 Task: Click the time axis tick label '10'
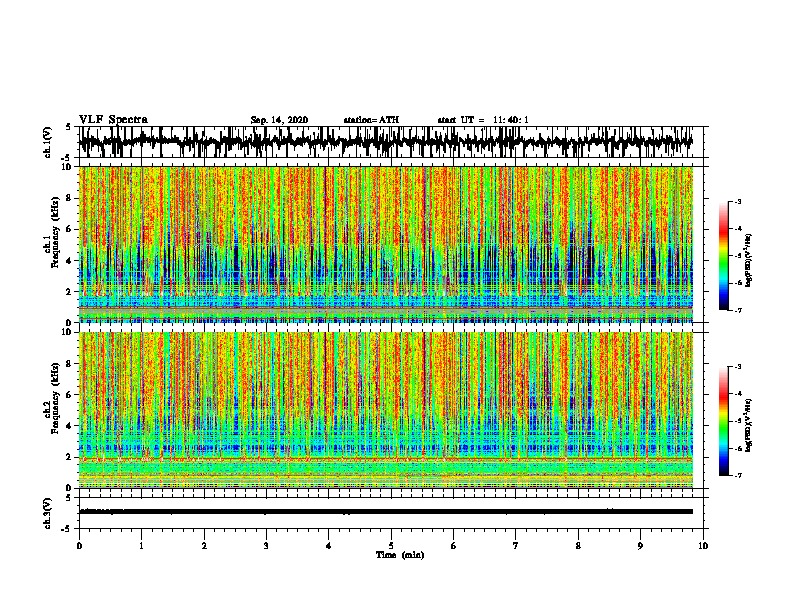coord(703,546)
